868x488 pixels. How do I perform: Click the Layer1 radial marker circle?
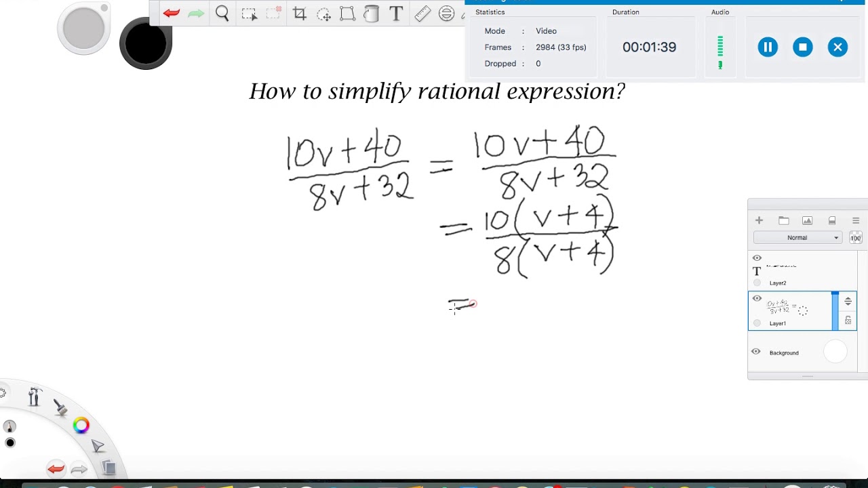[x=757, y=323]
